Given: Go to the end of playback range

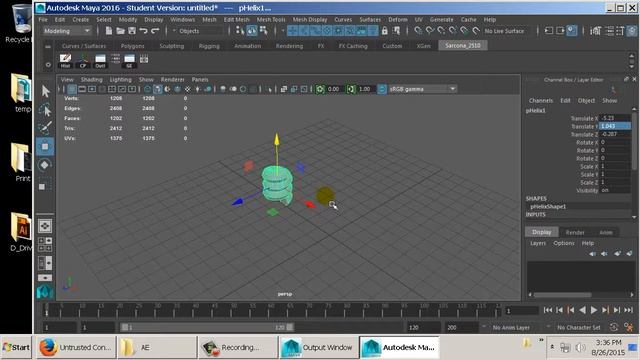Looking at the screenshot, I should 629,310.
